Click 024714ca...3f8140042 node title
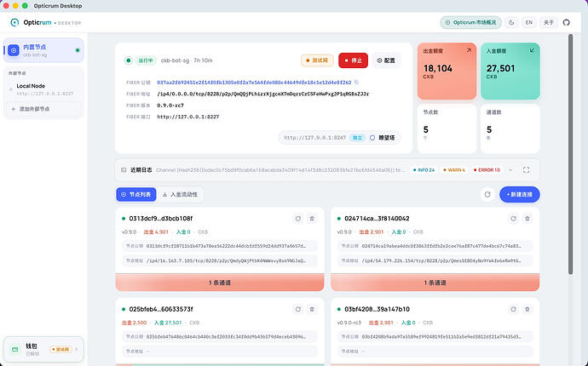The image size is (588, 366). tap(377, 219)
